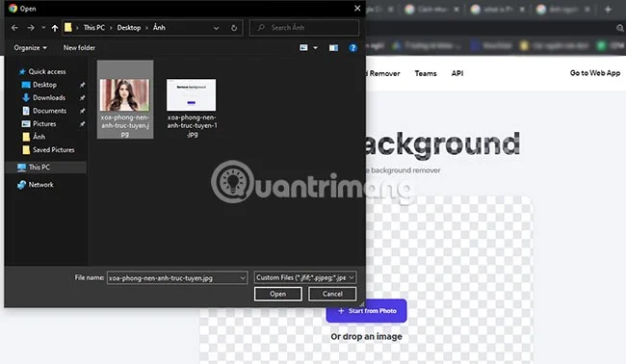626x364 pixels.
Task: Expand the view options dropdown arrow
Action: point(315,48)
